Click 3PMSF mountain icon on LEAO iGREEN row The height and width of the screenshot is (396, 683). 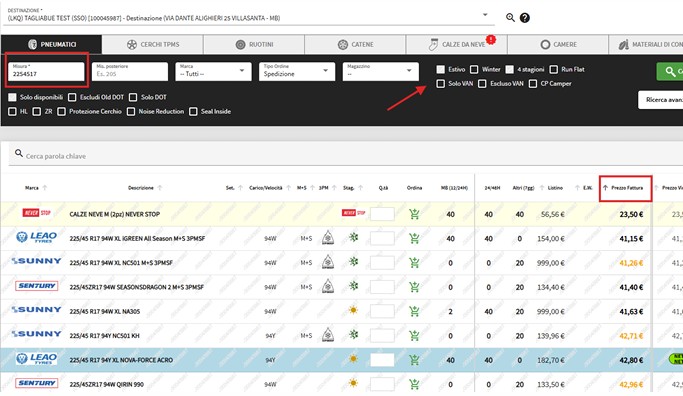[328, 238]
